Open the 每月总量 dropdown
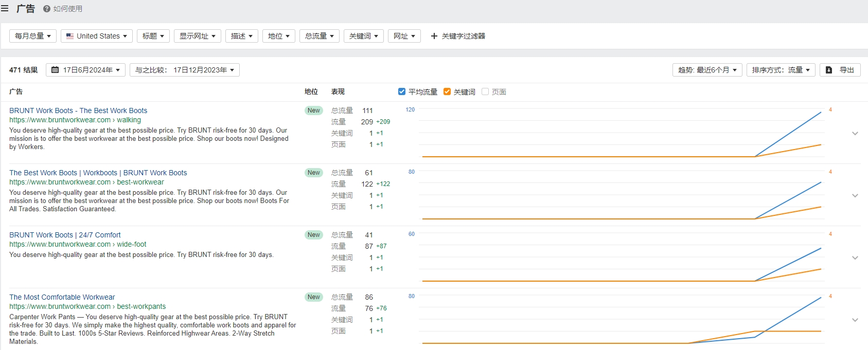Viewport: 868px width, 350px height. 33,36
